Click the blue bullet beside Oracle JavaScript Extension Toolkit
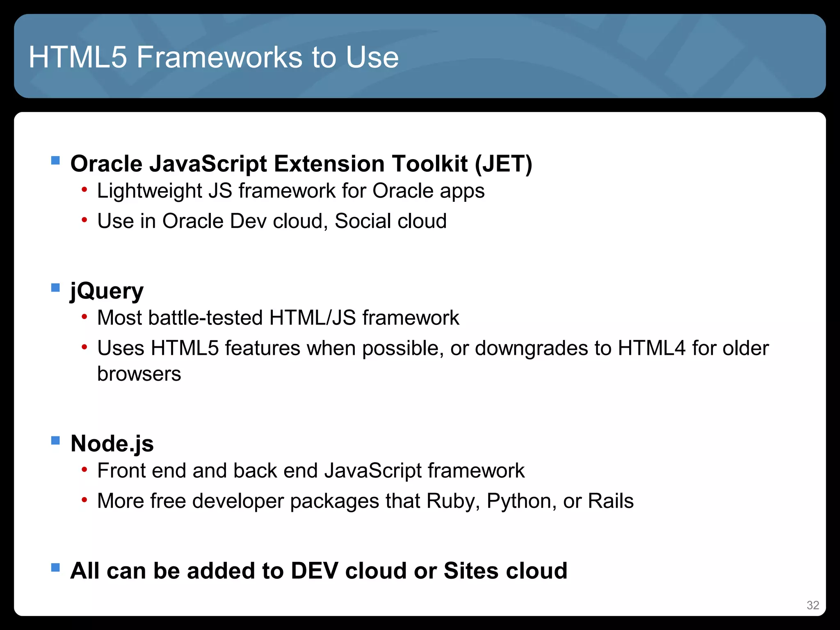The image size is (840, 630). click(55, 160)
